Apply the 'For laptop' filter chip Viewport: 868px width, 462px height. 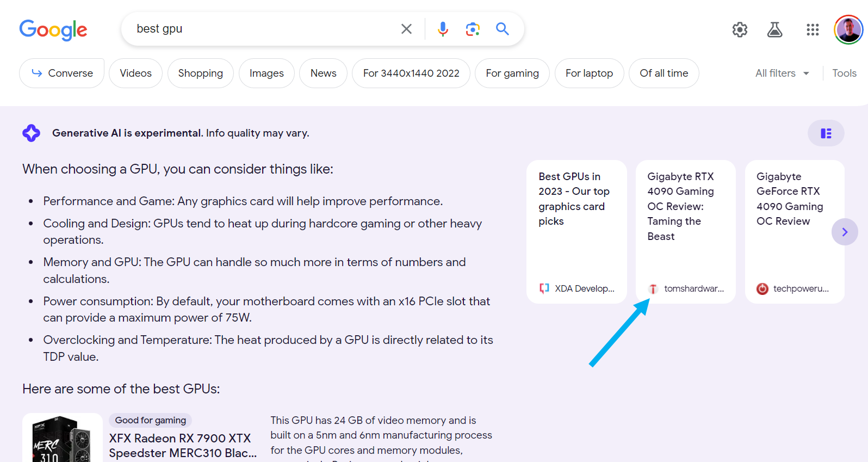click(x=589, y=73)
